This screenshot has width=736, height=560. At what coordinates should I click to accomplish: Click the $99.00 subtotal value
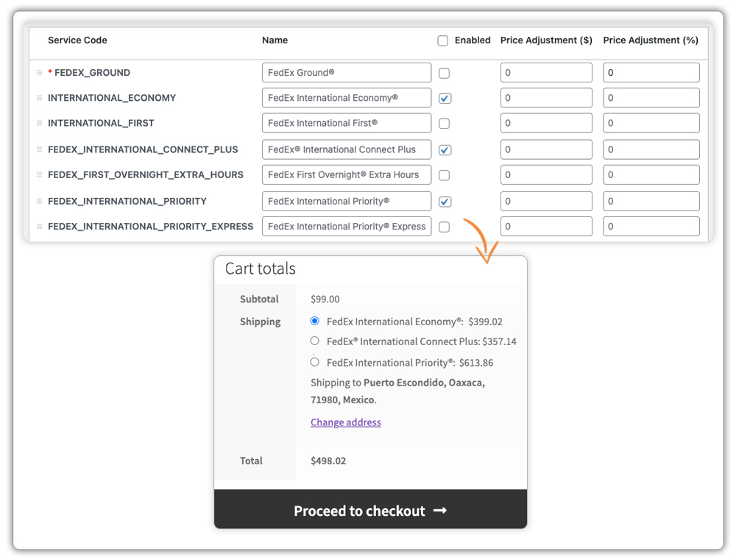coord(325,299)
